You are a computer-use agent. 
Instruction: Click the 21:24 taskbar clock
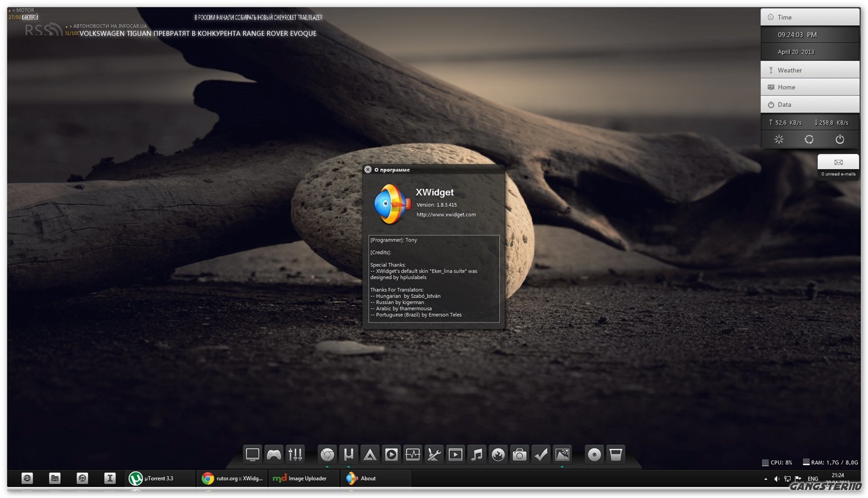click(838, 475)
